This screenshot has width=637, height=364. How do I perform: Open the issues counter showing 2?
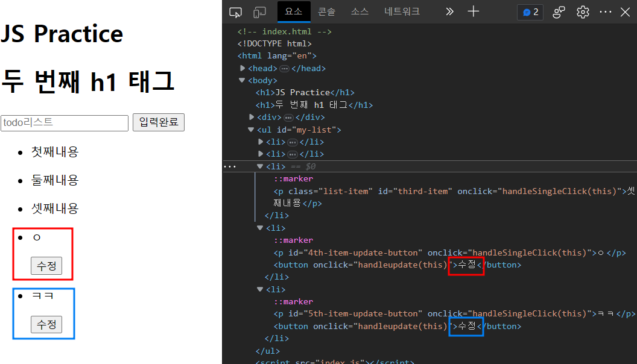pyautogui.click(x=530, y=12)
